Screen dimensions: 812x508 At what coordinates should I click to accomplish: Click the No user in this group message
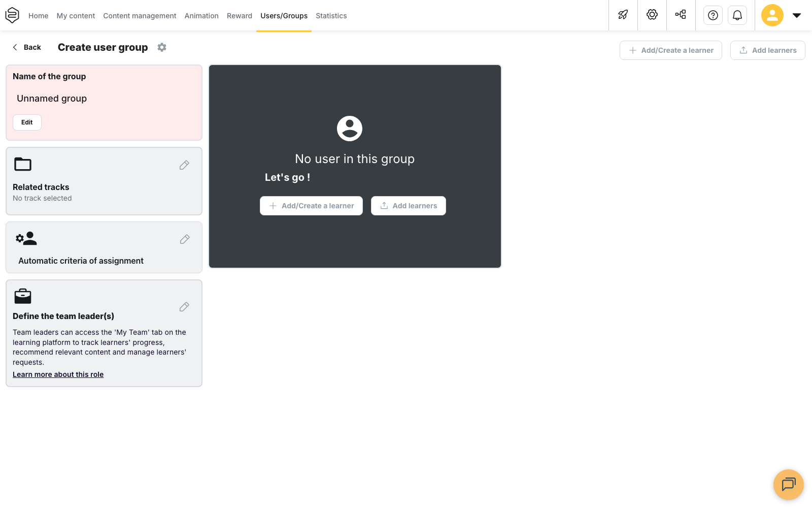click(x=355, y=159)
